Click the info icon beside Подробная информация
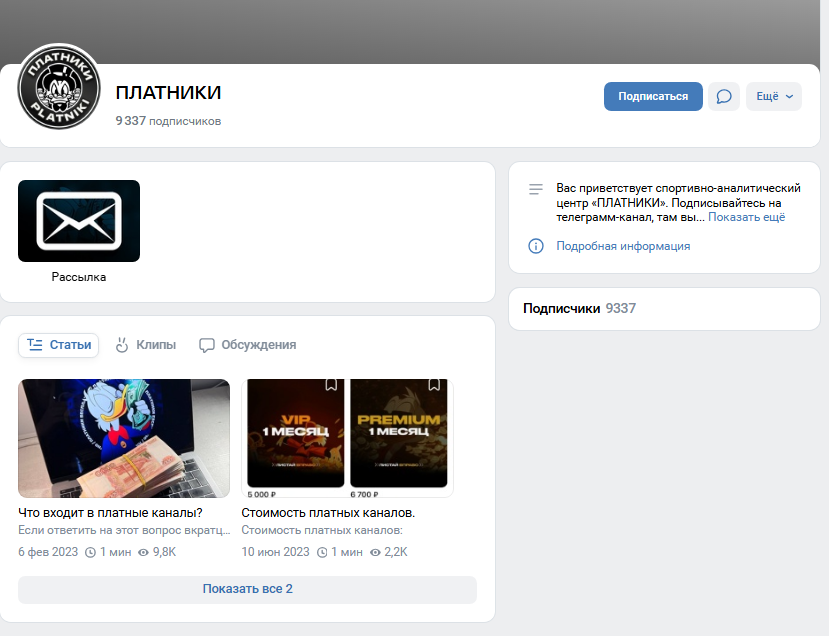 coord(536,246)
